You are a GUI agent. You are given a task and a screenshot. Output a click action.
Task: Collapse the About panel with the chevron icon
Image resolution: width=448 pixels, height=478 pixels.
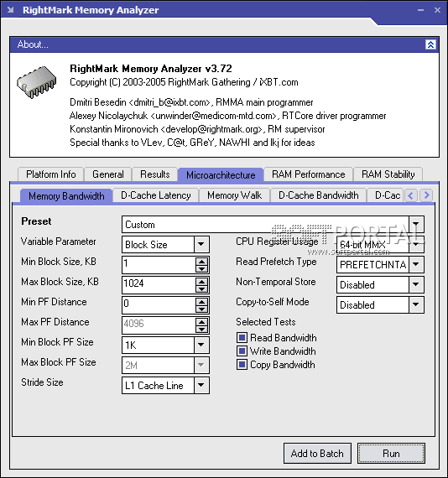pyautogui.click(x=430, y=44)
